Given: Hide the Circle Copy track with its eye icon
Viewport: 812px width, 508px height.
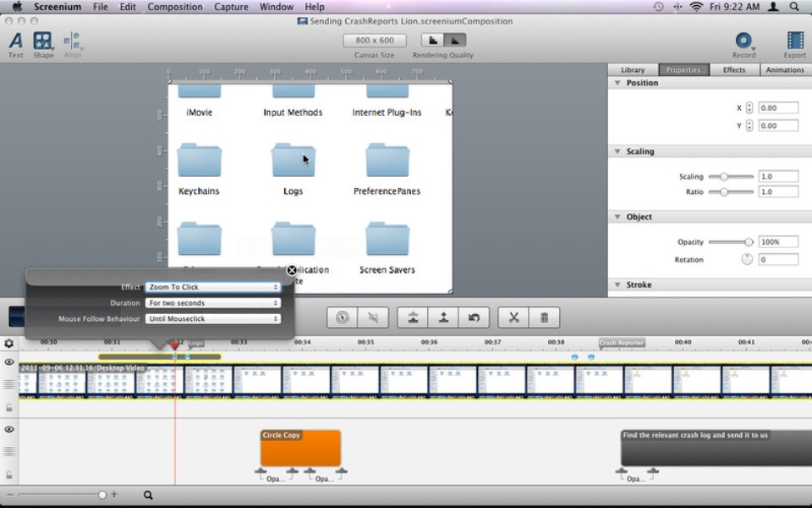Looking at the screenshot, I should coord(9,429).
